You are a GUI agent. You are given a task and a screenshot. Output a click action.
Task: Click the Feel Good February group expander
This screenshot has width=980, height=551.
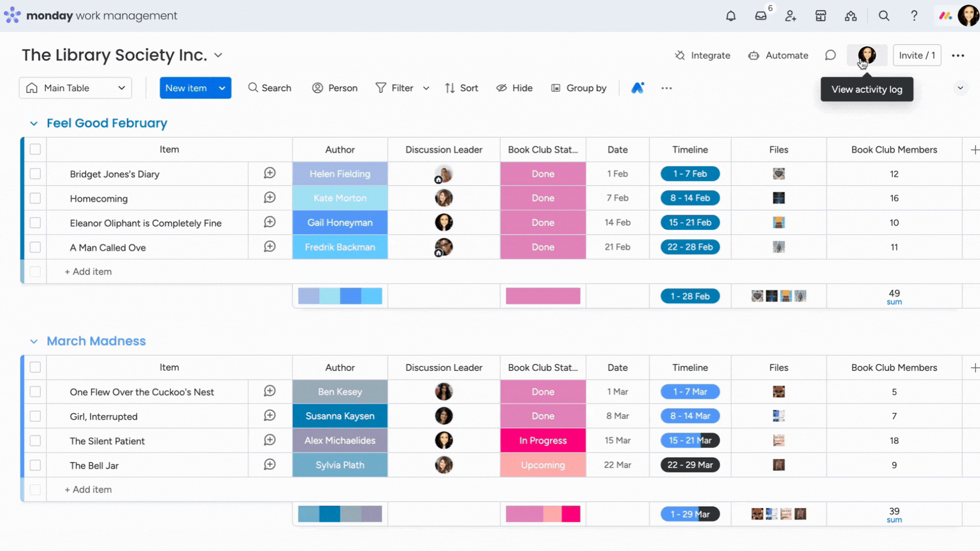point(33,123)
